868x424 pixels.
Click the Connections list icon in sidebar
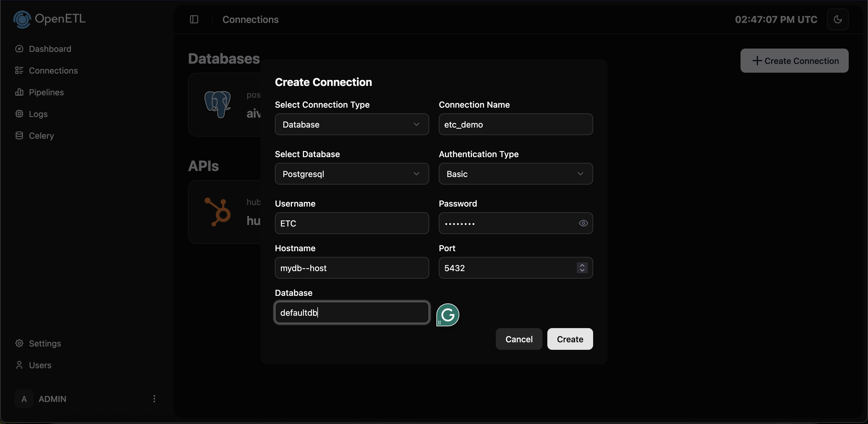19,70
